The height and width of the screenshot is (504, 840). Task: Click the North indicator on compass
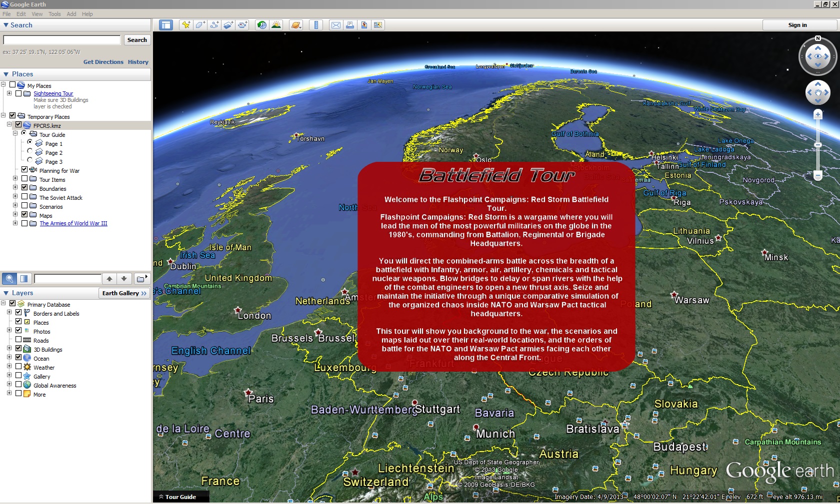click(818, 38)
